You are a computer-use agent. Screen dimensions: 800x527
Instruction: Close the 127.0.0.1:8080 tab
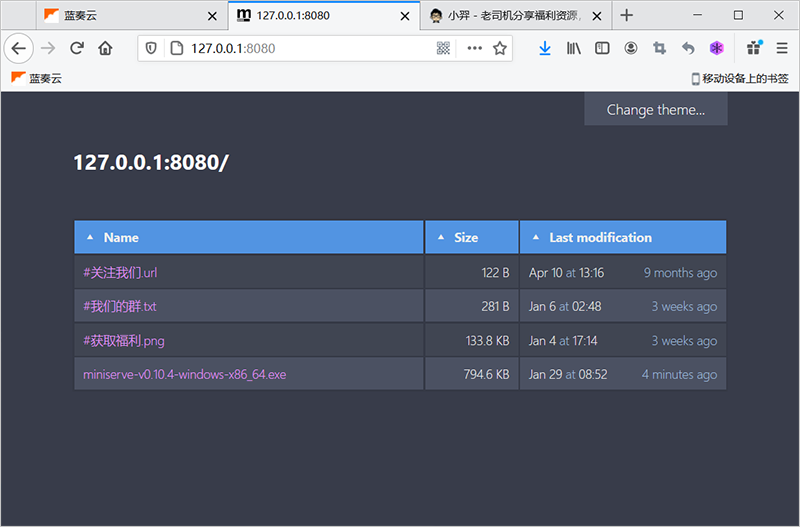(405, 16)
